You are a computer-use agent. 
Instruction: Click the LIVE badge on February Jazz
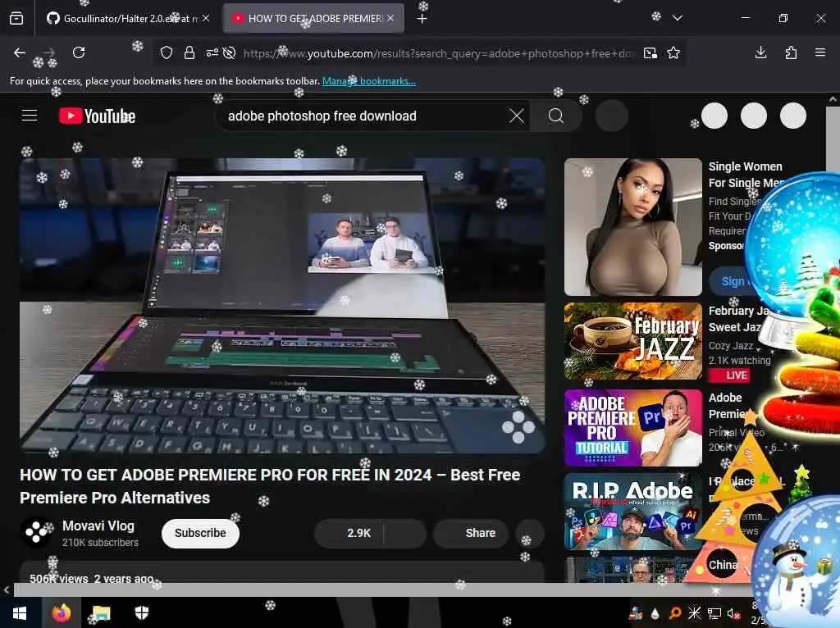point(728,375)
